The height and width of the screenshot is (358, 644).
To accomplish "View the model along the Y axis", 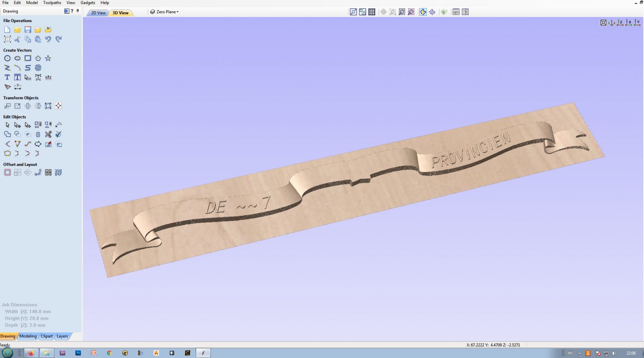I will [637, 23].
